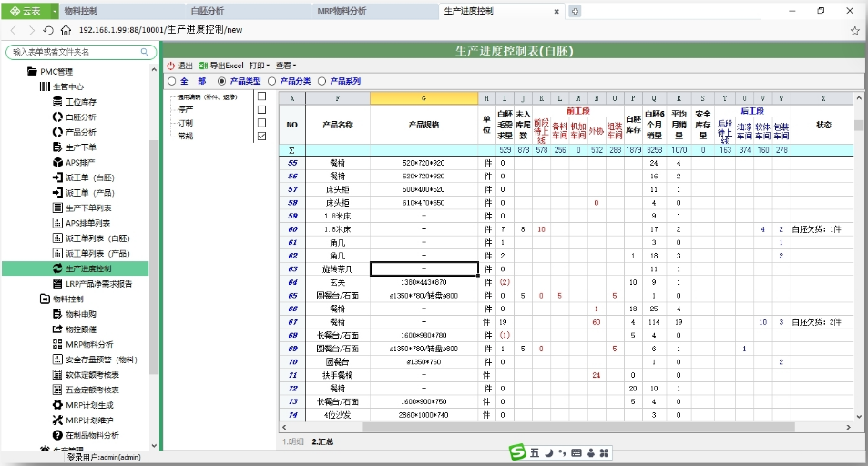
Task: Open 派工单列表 (产品) sidebar item
Action: [97, 253]
